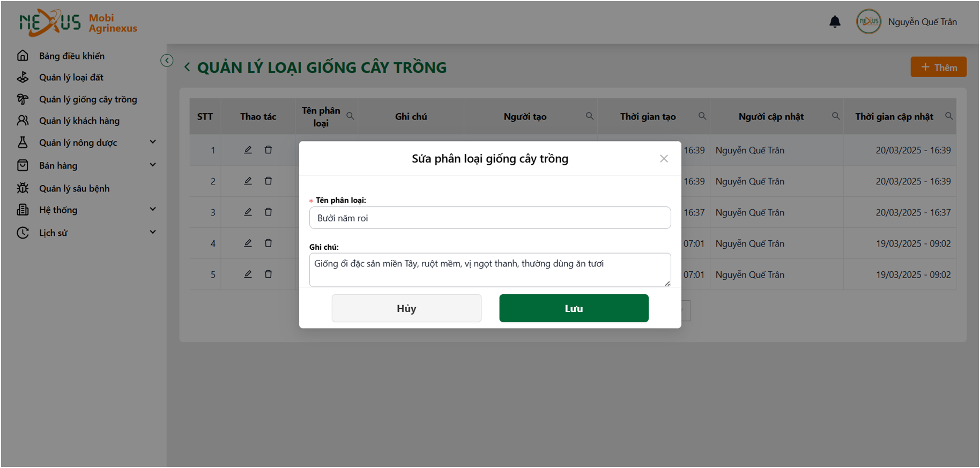Click edit pencil icon in row 5

(x=248, y=274)
